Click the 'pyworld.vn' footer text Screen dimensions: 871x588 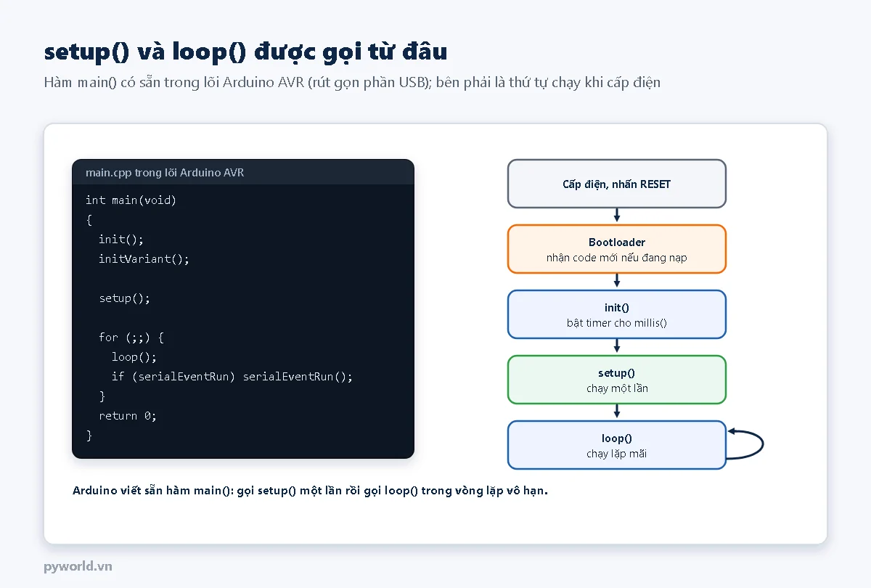click(x=78, y=566)
